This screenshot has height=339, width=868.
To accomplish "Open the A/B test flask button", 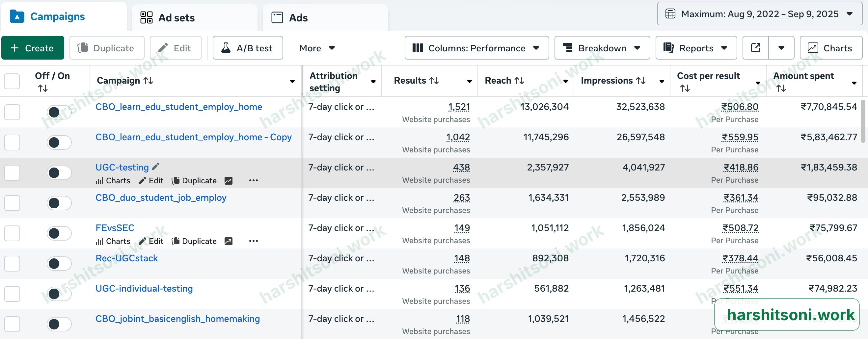I will [x=248, y=48].
